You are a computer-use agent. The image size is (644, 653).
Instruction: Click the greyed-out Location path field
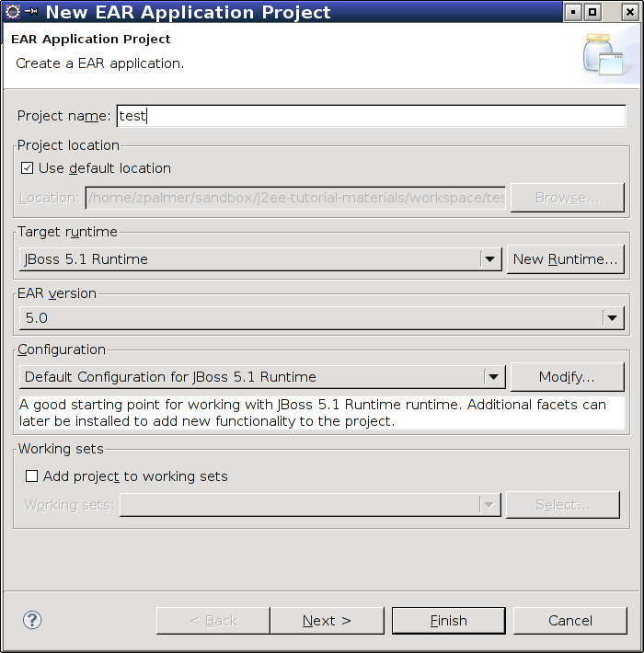(295, 198)
